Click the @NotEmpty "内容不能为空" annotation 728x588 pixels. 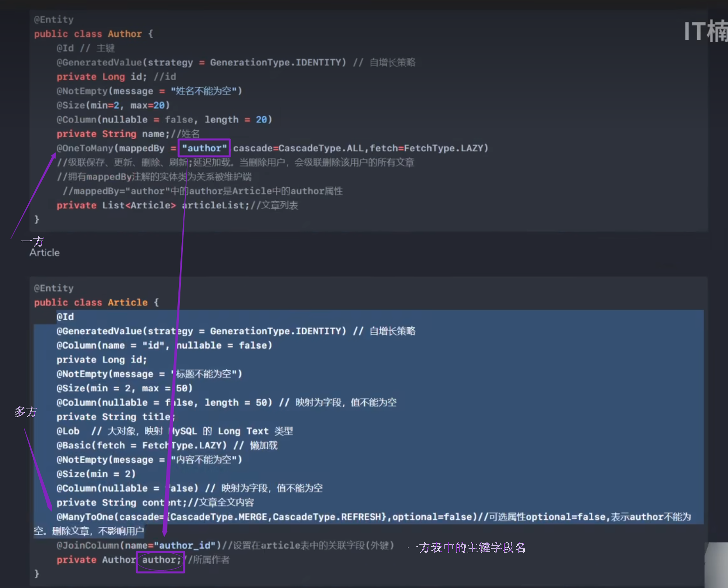(x=149, y=460)
